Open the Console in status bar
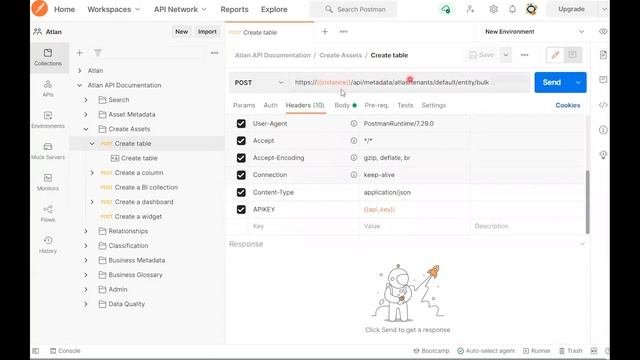This screenshot has height=360, width=640. point(65,351)
